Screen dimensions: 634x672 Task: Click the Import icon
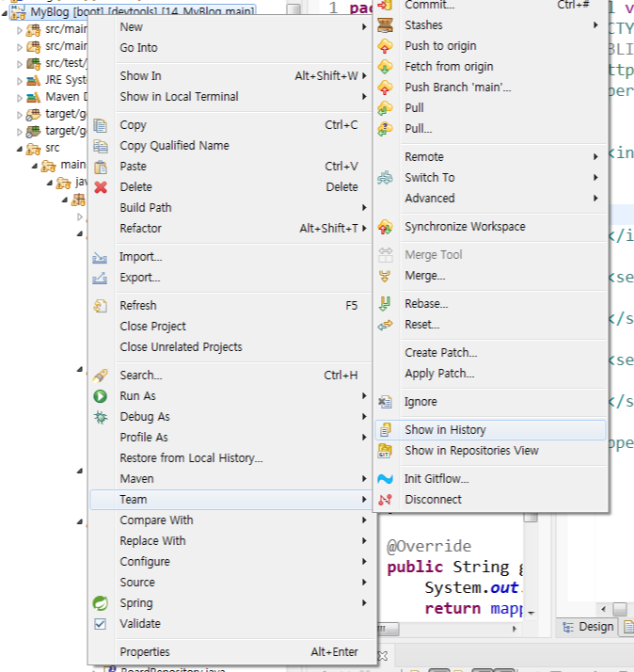coord(100,257)
